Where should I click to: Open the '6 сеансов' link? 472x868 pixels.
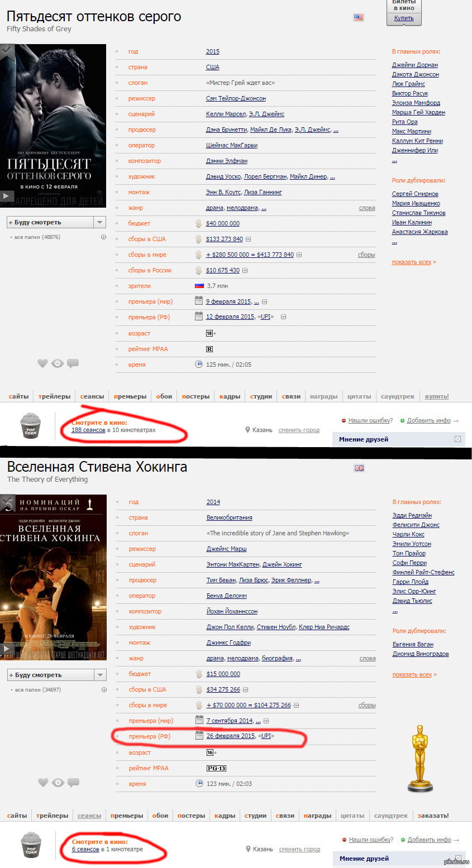tap(85, 849)
